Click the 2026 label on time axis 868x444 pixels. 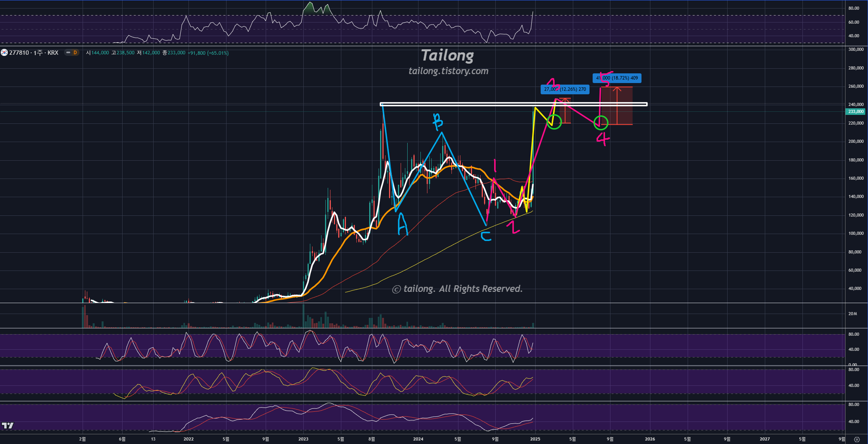650,439
